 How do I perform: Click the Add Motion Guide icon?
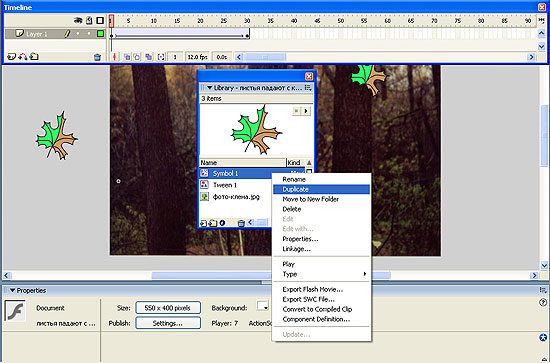(x=22, y=56)
